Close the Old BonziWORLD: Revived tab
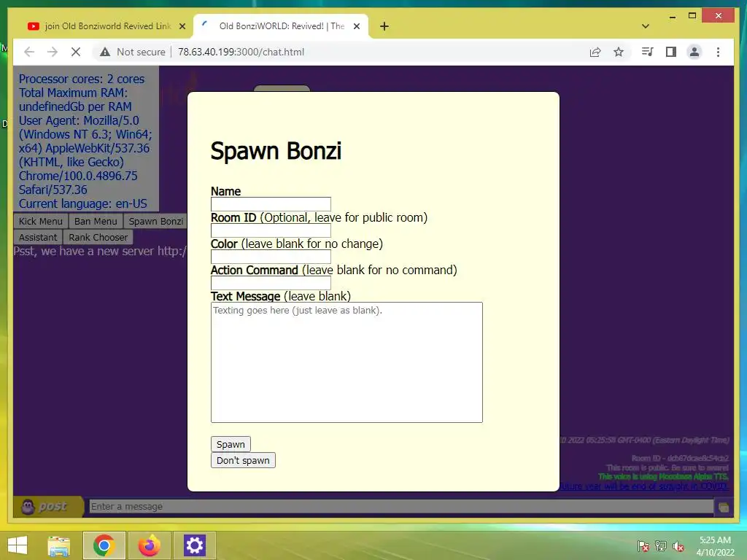Image resolution: width=747 pixels, height=560 pixels. pos(356,26)
